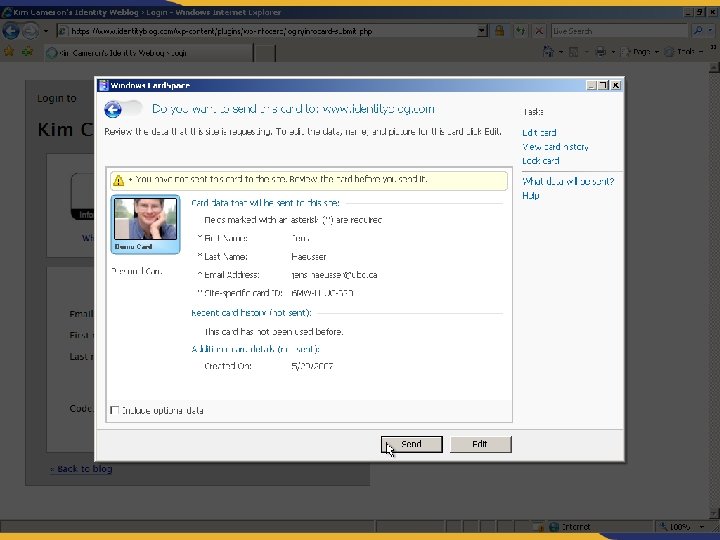Expand the address bar dropdown arrow
This screenshot has height=540, width=720.
click(x=481, y=31)
